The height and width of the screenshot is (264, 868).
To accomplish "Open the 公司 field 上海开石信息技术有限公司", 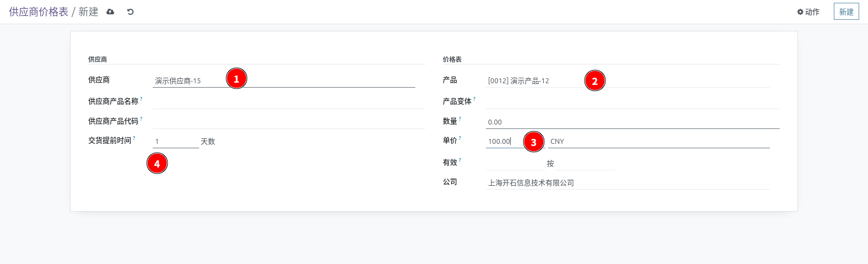I will [x=628, y=182].
